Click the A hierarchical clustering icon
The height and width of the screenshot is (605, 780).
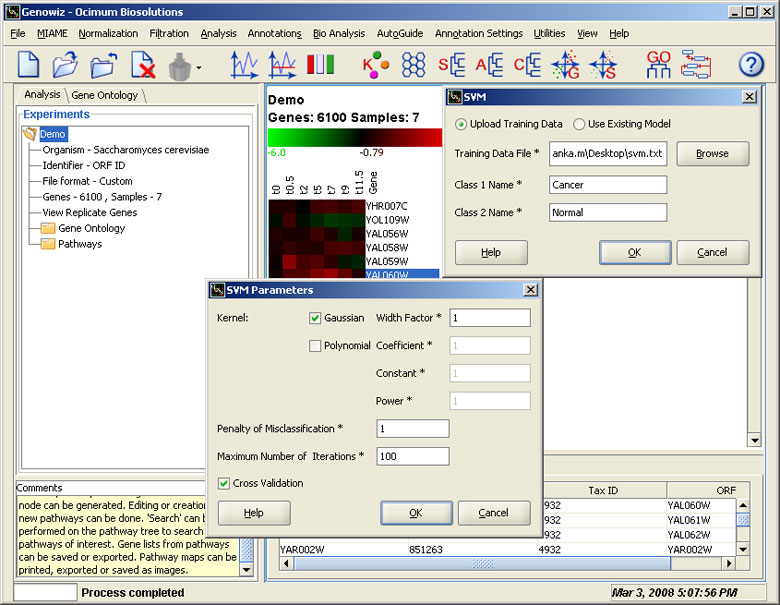tap(489, 65)
